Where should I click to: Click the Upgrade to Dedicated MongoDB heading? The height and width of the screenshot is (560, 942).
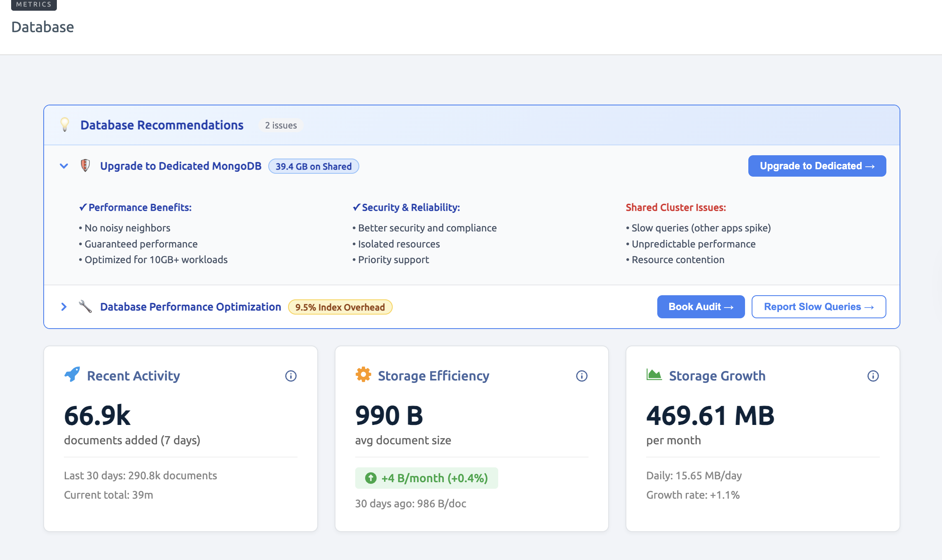[x=180, y=166]
